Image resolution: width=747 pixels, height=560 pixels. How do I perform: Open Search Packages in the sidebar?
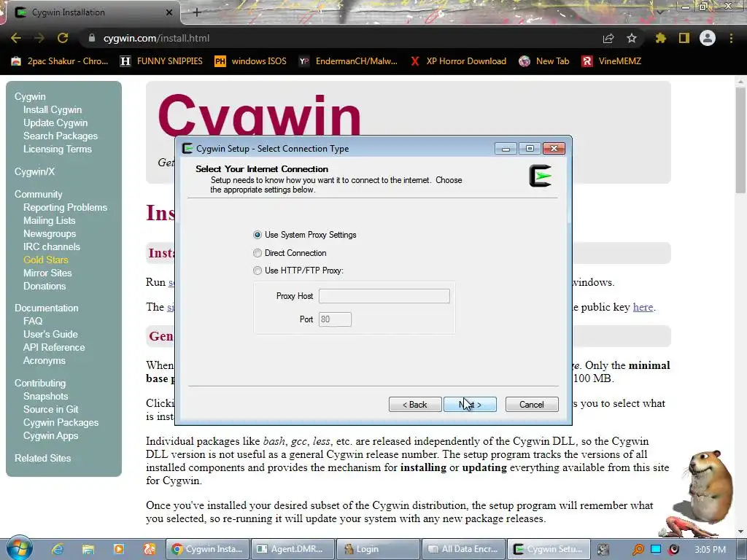click(x=61, y=136)
